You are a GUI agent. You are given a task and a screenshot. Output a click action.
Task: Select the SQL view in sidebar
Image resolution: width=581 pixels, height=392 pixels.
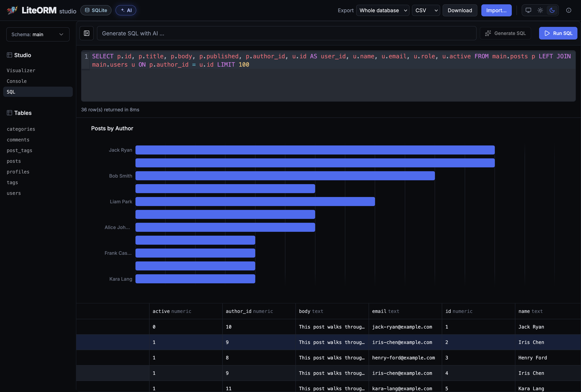tap(38, 92)
